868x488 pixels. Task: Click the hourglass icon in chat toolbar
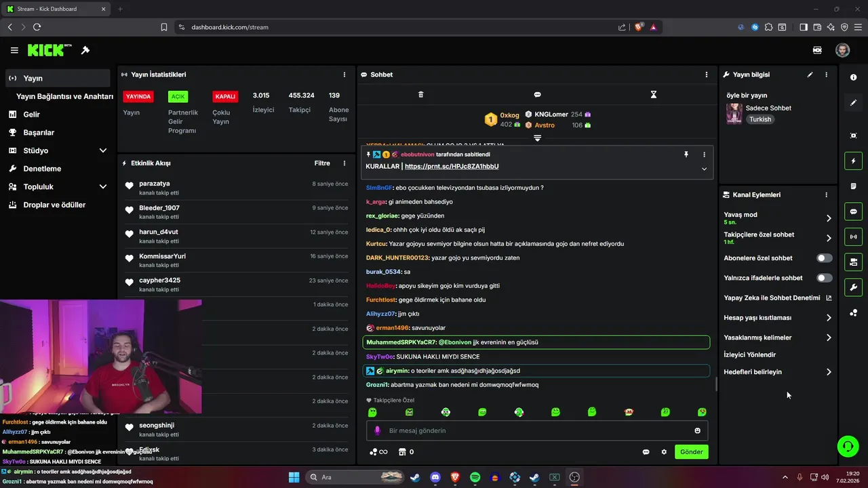(x=654, y=94)
